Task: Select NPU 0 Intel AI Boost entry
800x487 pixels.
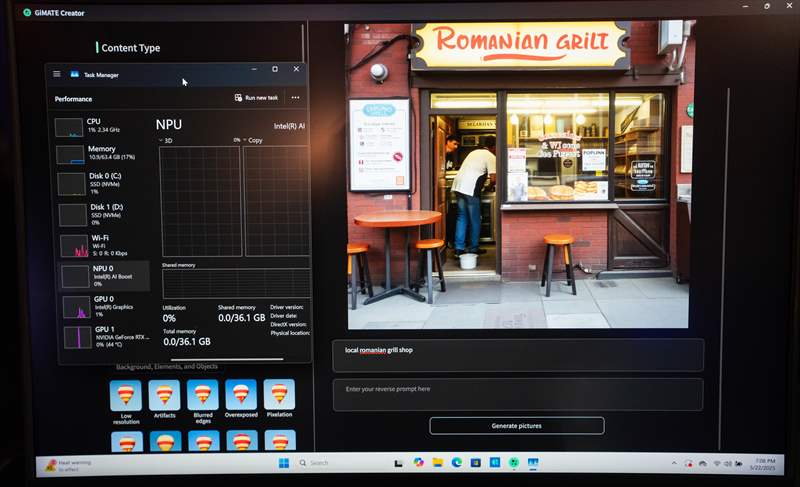Action: click(105, 276)
